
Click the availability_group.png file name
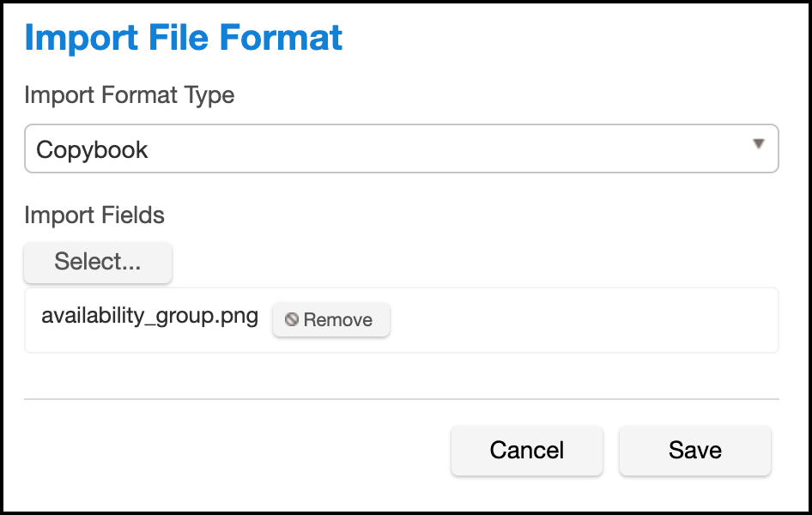point(149,316)
